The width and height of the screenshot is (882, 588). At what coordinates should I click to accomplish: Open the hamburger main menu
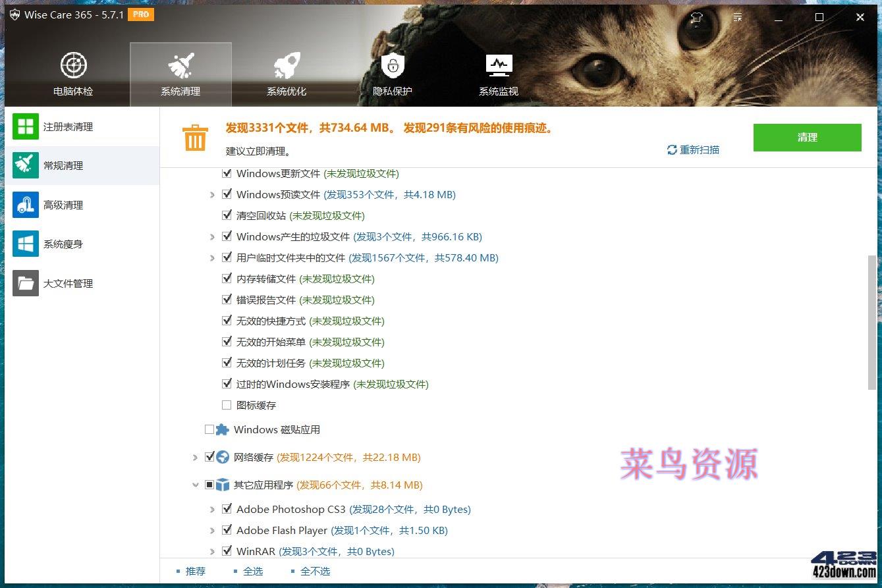coord(737,17)
